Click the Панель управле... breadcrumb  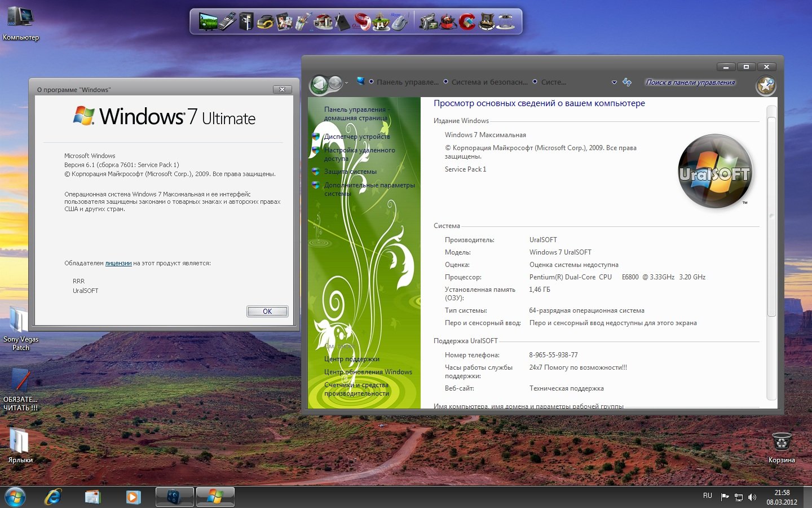(408, 82)
